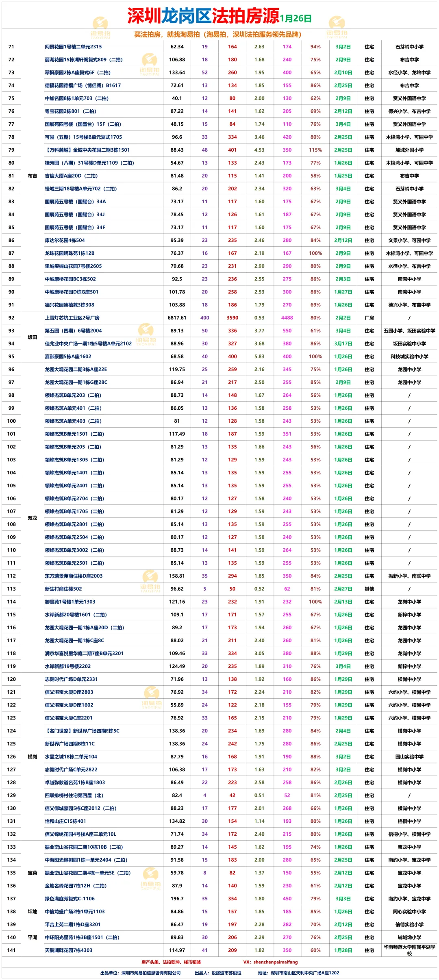
Task: Select listing 可园(五期)15号楼B单元复式1705
Action: pyautogui.click(x=83, y=137)
